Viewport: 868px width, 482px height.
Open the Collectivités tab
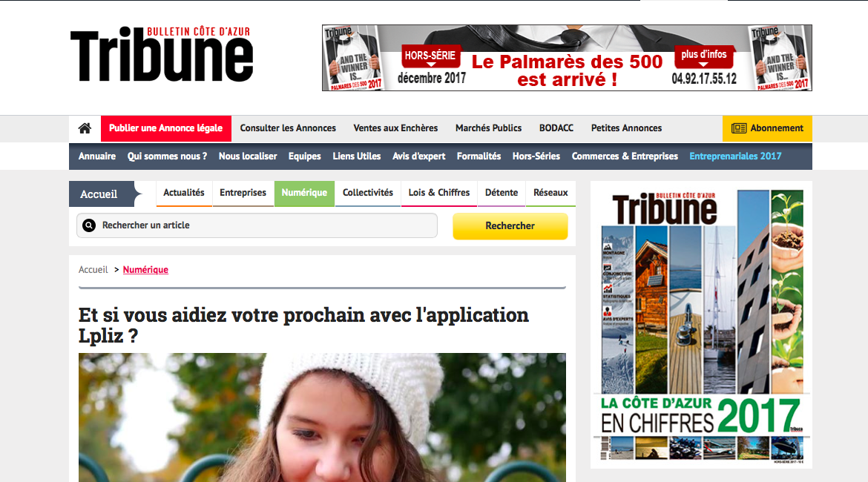367,193
